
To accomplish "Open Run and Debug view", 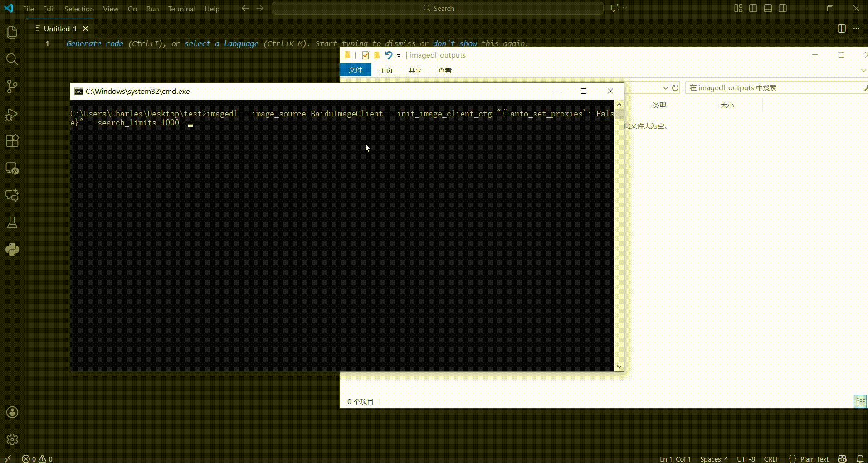I will (12, 114).
